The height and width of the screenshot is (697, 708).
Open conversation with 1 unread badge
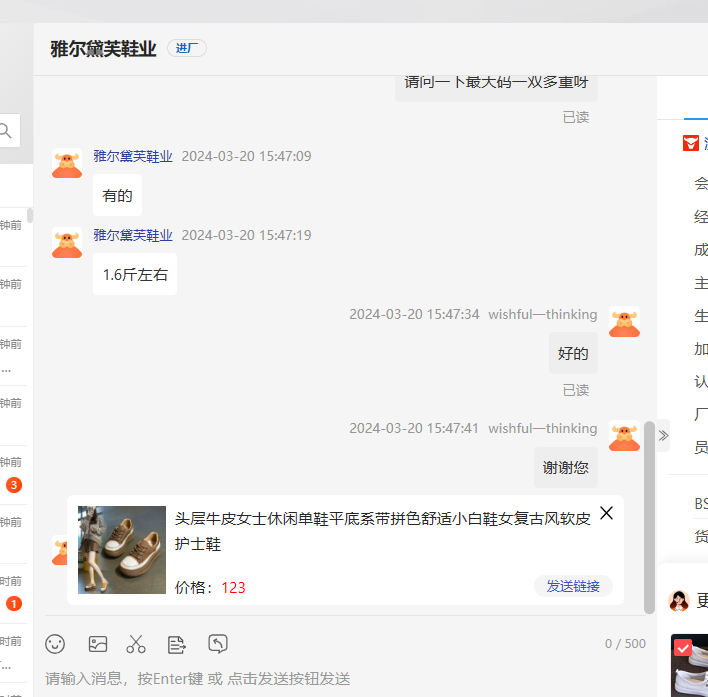click(14, 594)
